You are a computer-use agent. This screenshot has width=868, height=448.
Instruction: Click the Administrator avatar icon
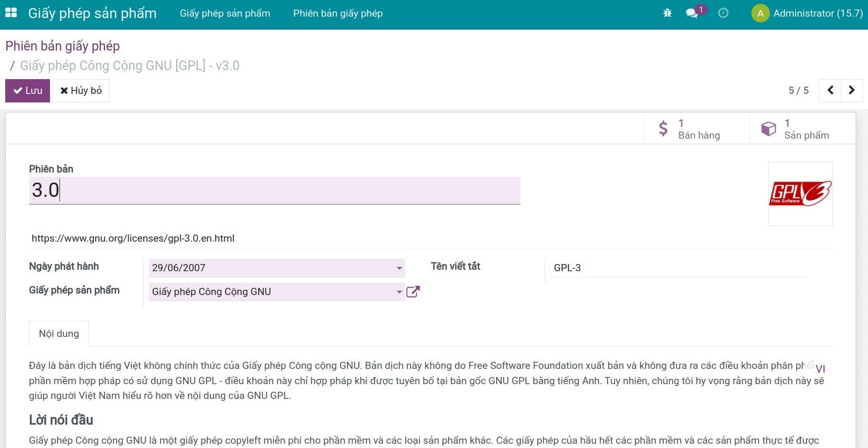[760, 13]
